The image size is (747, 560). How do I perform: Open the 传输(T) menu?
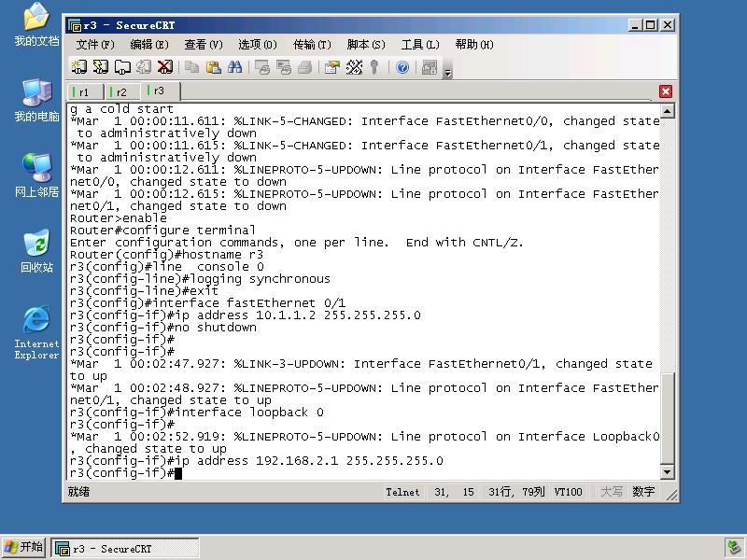[312, 45]
